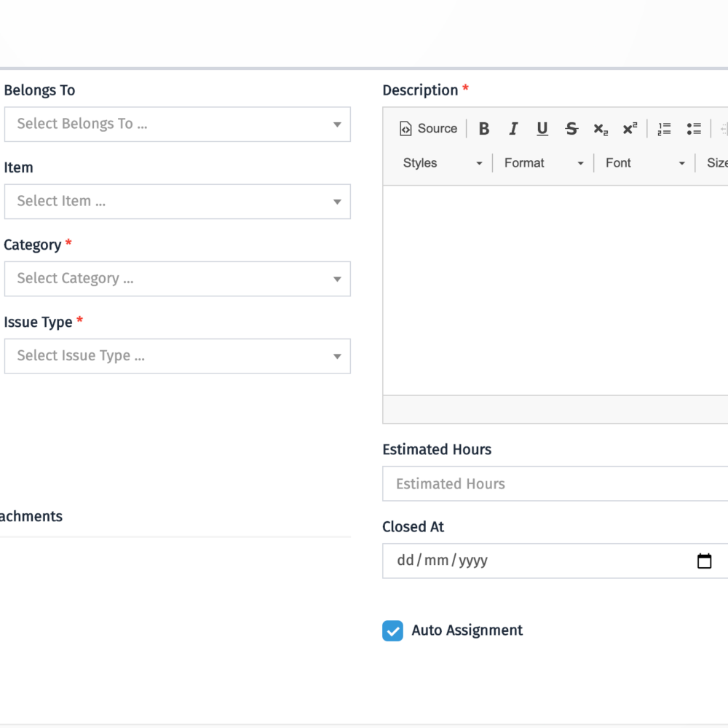Viewport: 728px width, 728px height.
Task: Open the Font menu in editor
Action: pos(644,163)
